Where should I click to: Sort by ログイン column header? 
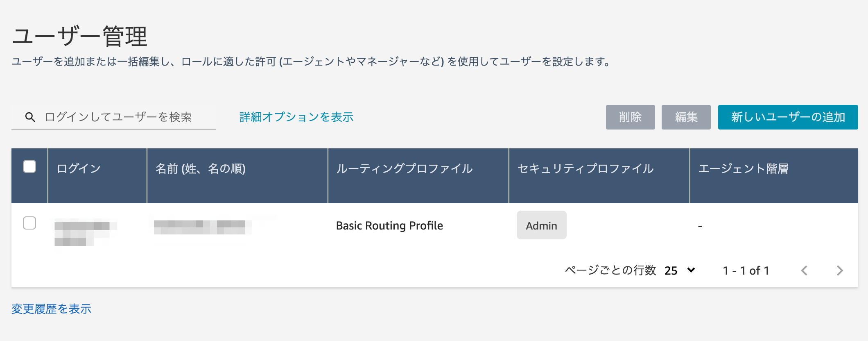[79, 168]
